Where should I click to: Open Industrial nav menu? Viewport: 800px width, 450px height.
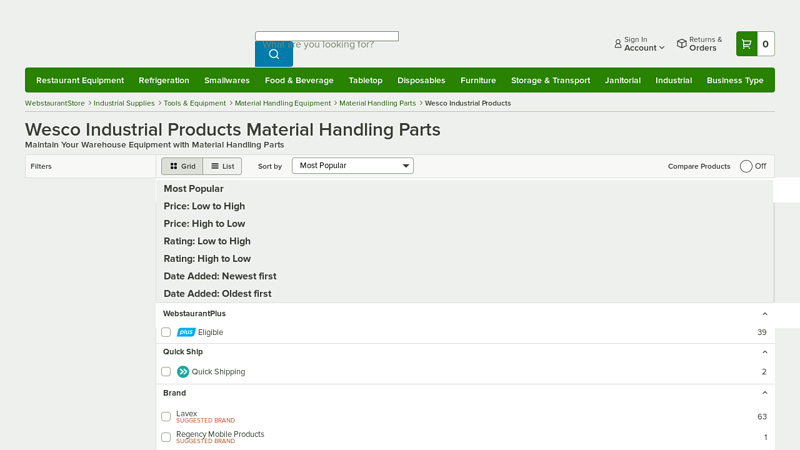click(x=673, y=81)
